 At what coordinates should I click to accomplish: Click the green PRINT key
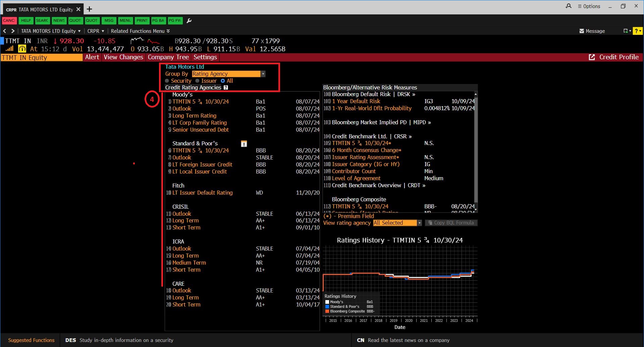[x=142, y=20]
